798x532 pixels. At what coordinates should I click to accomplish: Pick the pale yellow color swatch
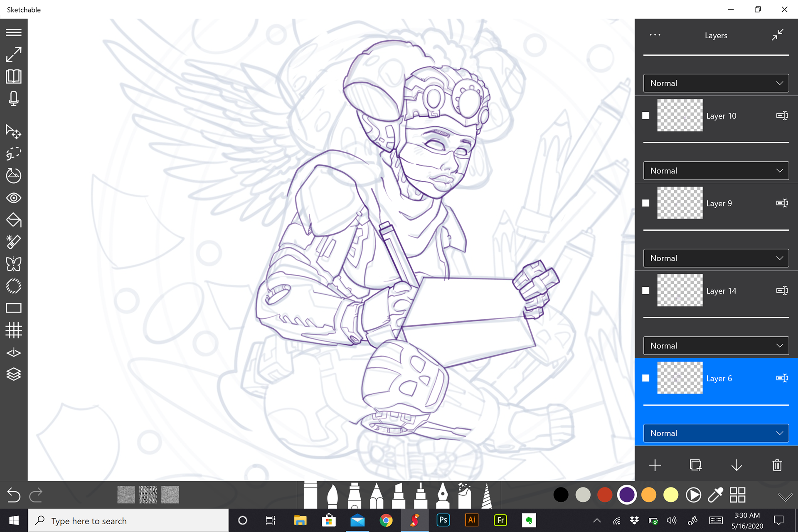tap(671, 495)
